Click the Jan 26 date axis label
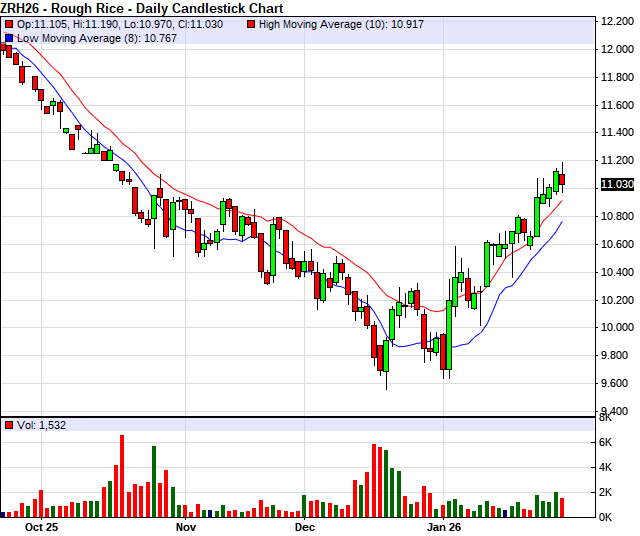 [x=444, y=525]
